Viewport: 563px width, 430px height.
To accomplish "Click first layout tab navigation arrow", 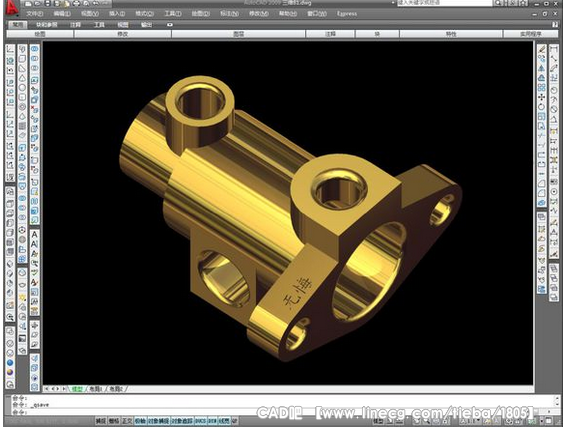I will 46,389.
